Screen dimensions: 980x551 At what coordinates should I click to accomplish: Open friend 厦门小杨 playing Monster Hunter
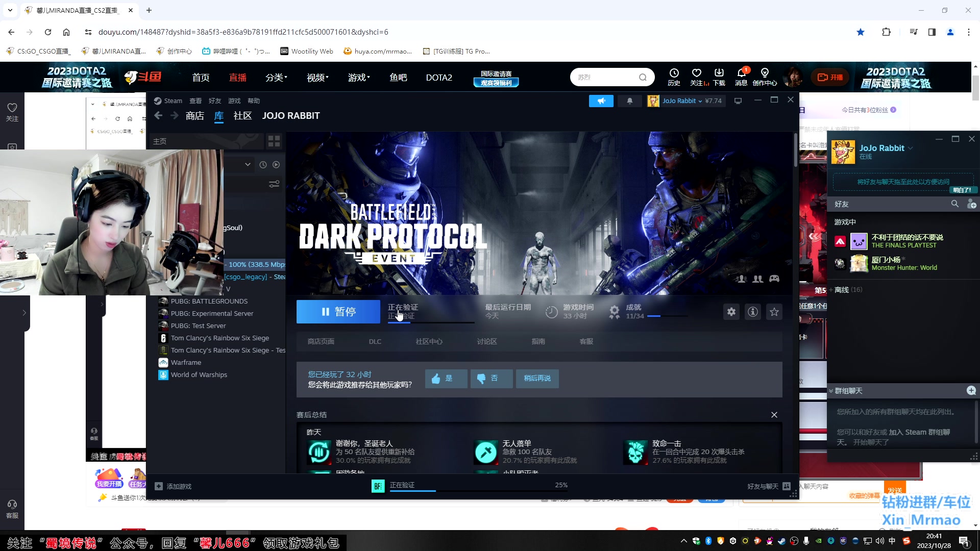point(903,263)
